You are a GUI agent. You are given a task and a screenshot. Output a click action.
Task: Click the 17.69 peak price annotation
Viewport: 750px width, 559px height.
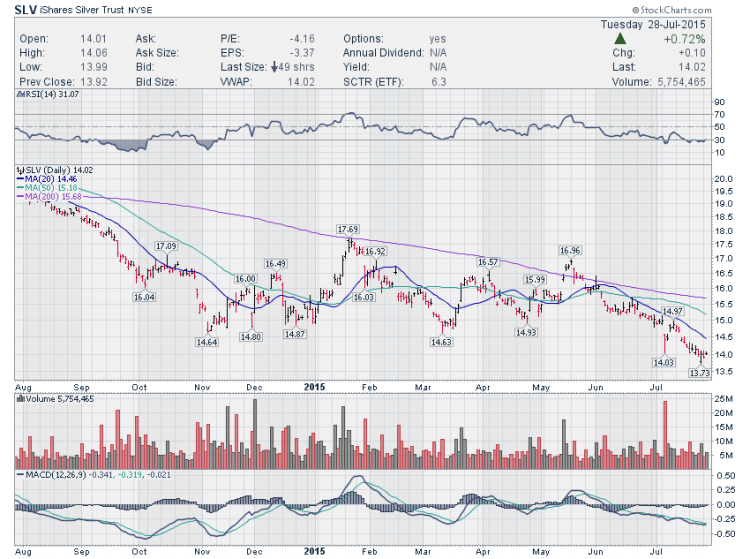348,230
